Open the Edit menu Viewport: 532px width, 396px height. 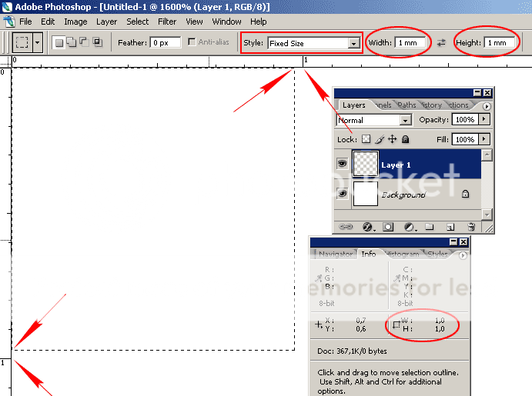click(48, 22)
